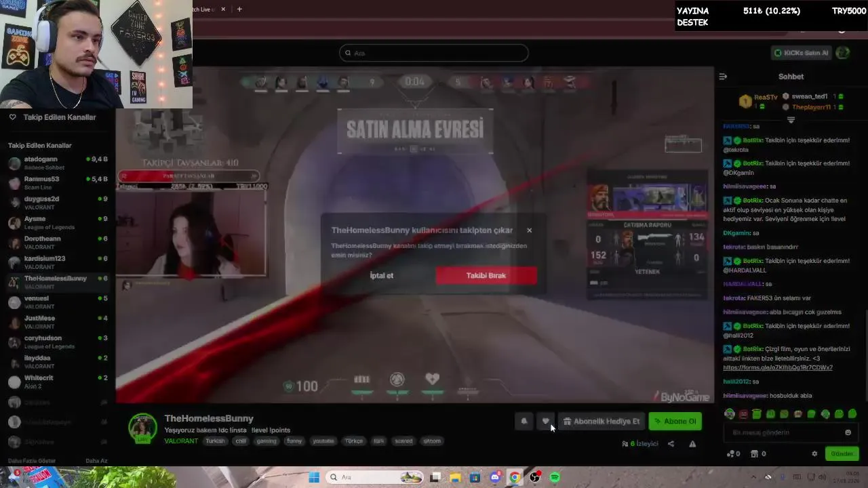Open OBS Studio from the taskbar
Screen dimensions: 868x488
coord(535,477)
